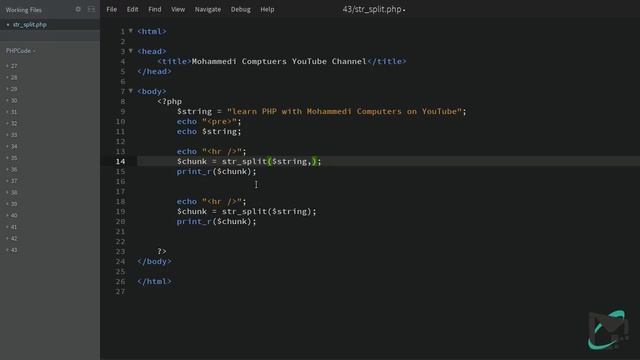Click the title text 'Mohammedi Comptuers YouTube Channel'
Screen dimensions: 640x360
pyautogui.click(x=279, y=61)
